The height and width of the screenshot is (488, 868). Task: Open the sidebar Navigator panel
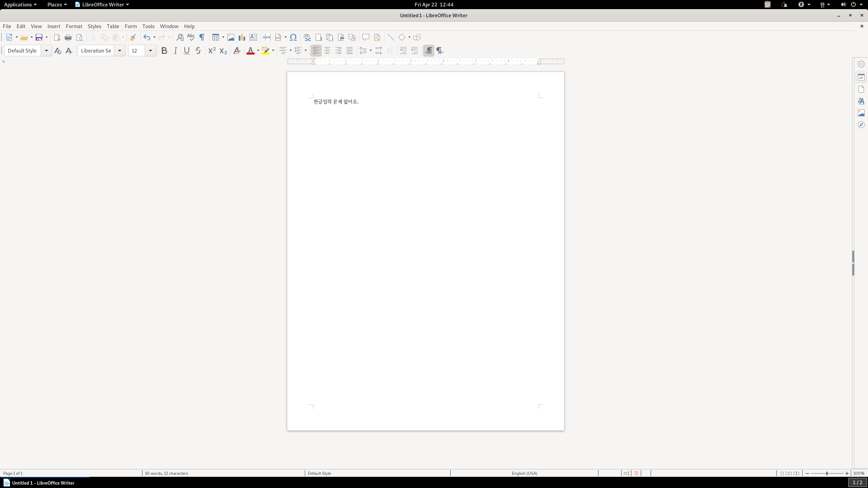pyautogui.click(x=861, y=125)
